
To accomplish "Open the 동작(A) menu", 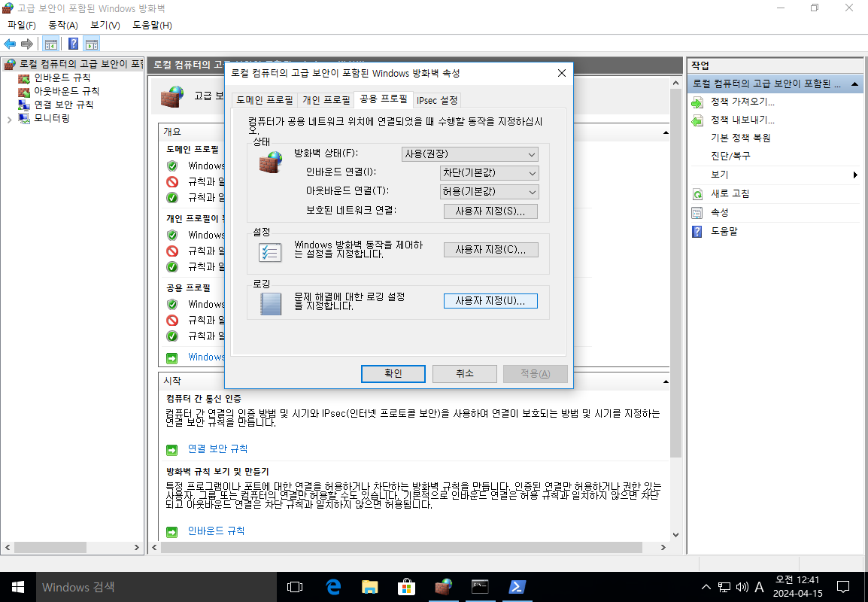I will (63, 26).
